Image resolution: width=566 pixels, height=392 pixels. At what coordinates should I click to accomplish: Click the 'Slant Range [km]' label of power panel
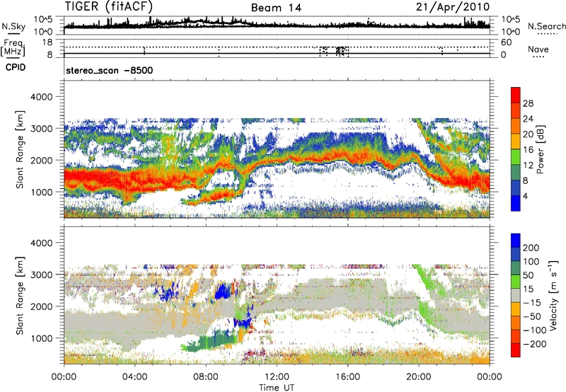tap(20, 149)
